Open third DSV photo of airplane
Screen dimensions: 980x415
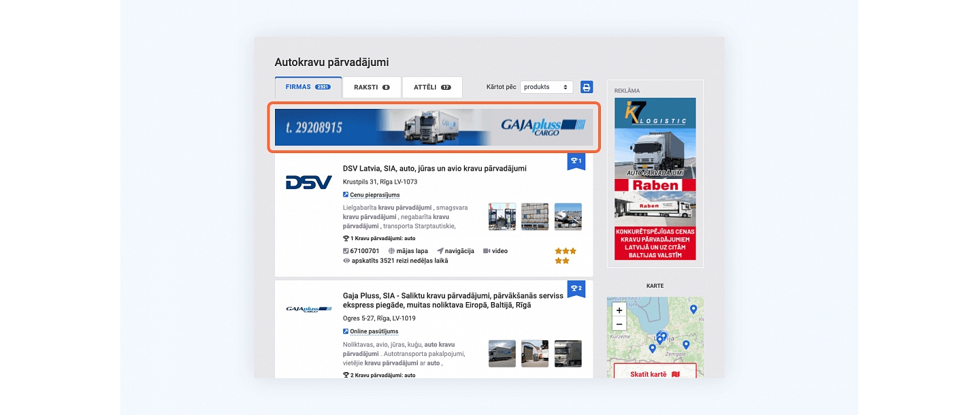pyautogui.click(x=568, y=216)
